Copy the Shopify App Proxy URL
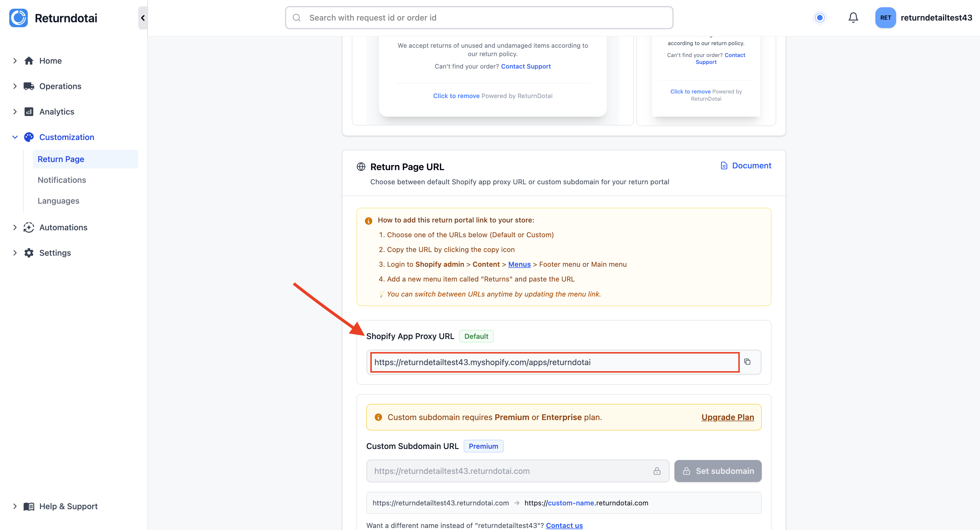 coord(748,362)
